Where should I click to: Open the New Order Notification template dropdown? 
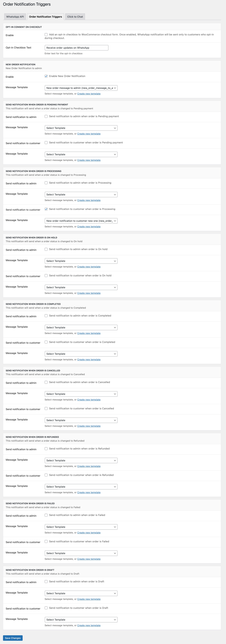click(81, 88)
